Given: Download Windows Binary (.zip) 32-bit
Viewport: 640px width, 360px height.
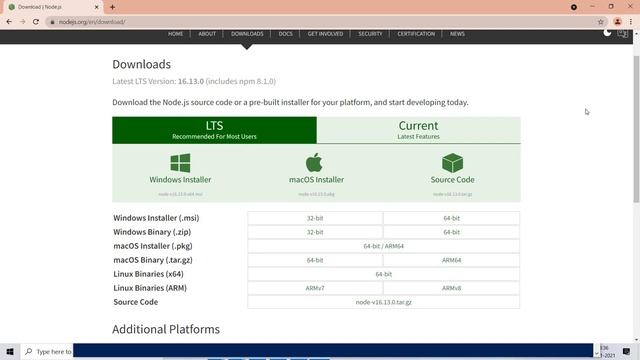Looking at the screenshot, I should [x=315, y=232].
